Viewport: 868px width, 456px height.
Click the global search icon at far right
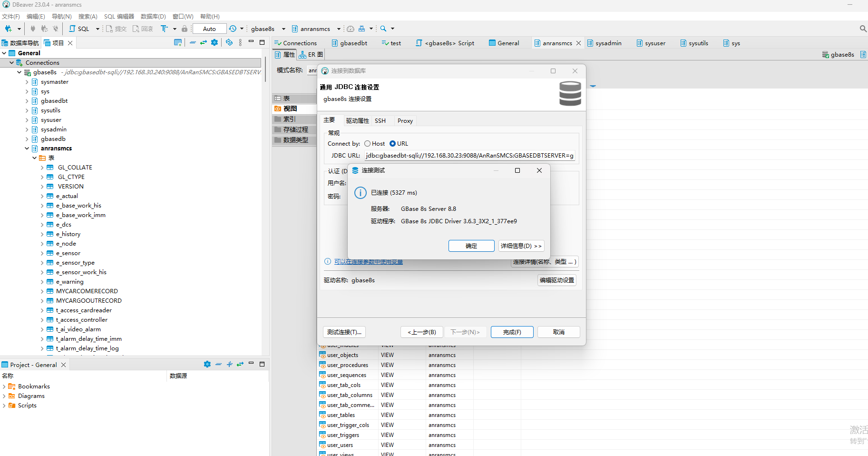[x=863, y=29]
